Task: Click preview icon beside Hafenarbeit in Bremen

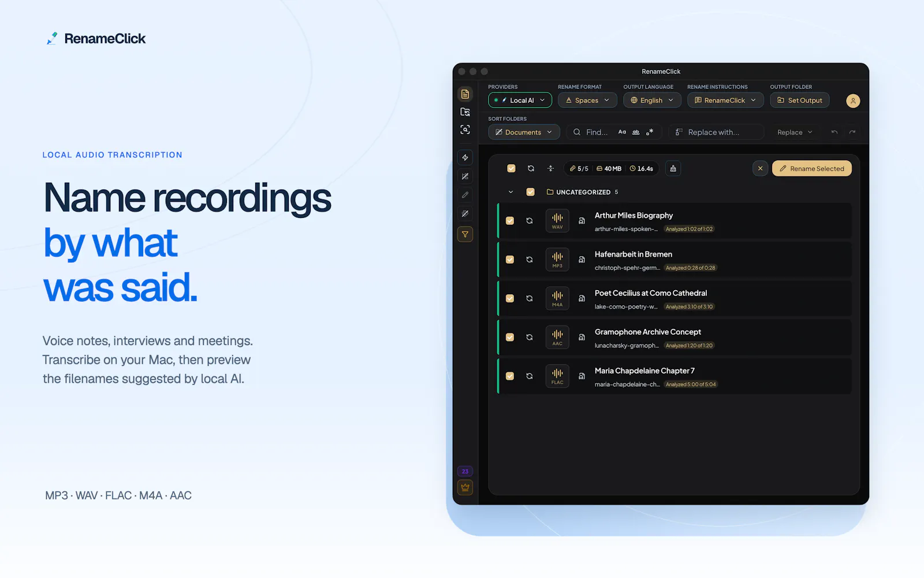Action: [582, 260]
